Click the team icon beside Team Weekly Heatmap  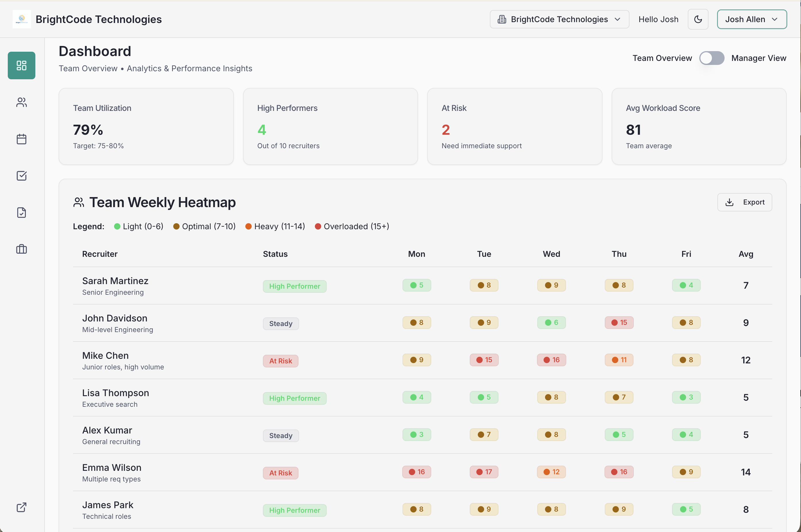click(x=79, y=202)
